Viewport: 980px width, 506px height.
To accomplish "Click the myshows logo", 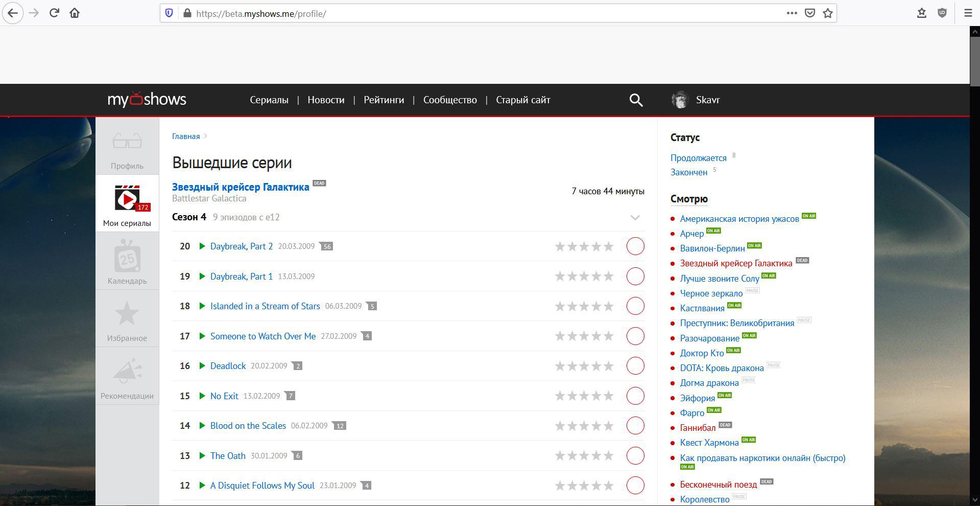I will click(x=147, y=99).
